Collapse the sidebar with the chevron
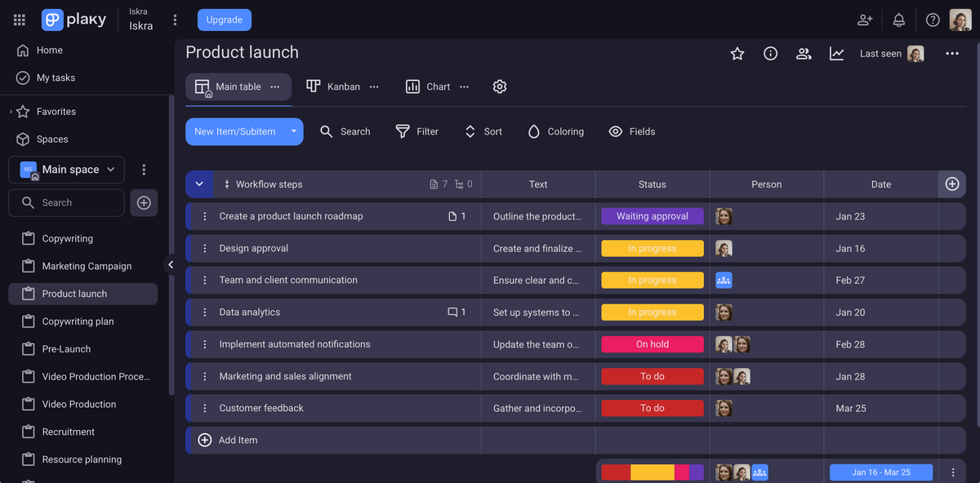The height and width of the screenshot is (483, 980). click(171, 264)
